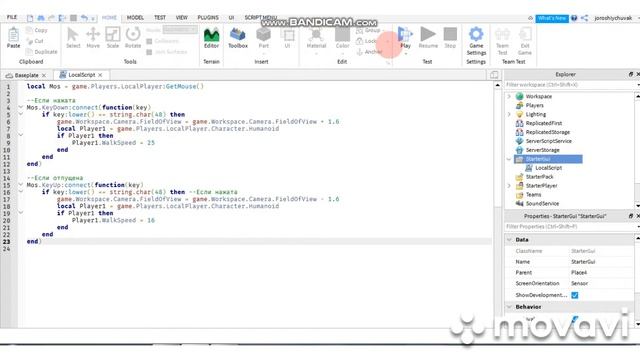Click the share icon near username
The image size is (640, 360).
pos(584,18)
